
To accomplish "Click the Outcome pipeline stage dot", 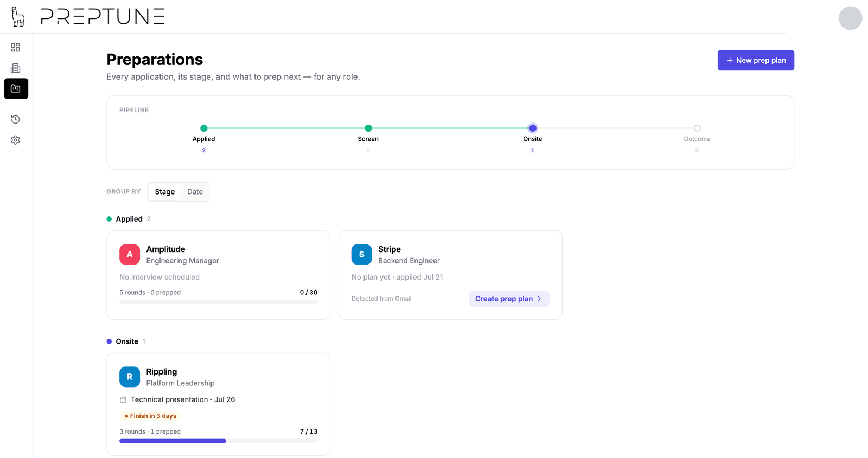I will 697,128.
